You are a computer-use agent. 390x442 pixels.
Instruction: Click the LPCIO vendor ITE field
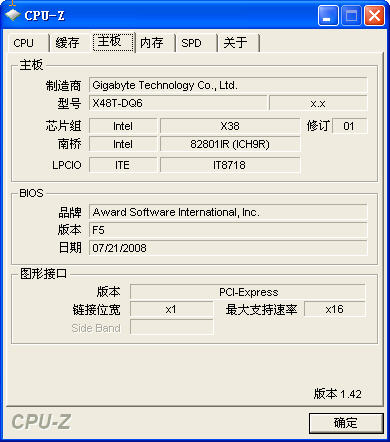coord(123,165)
